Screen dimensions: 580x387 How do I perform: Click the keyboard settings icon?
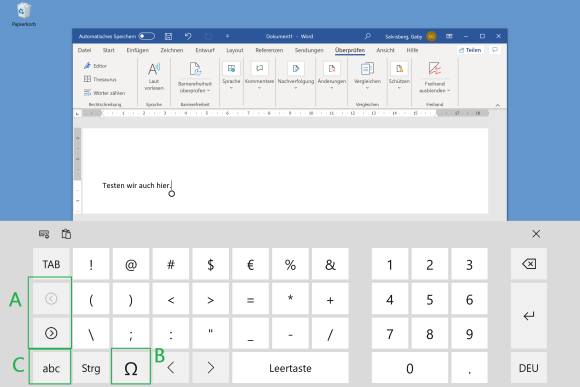point(44,234)
